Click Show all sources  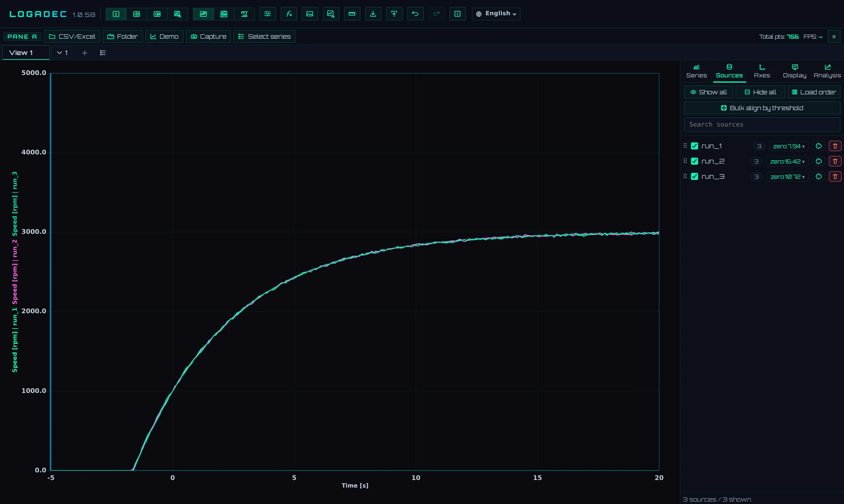(x=709, y=92)
